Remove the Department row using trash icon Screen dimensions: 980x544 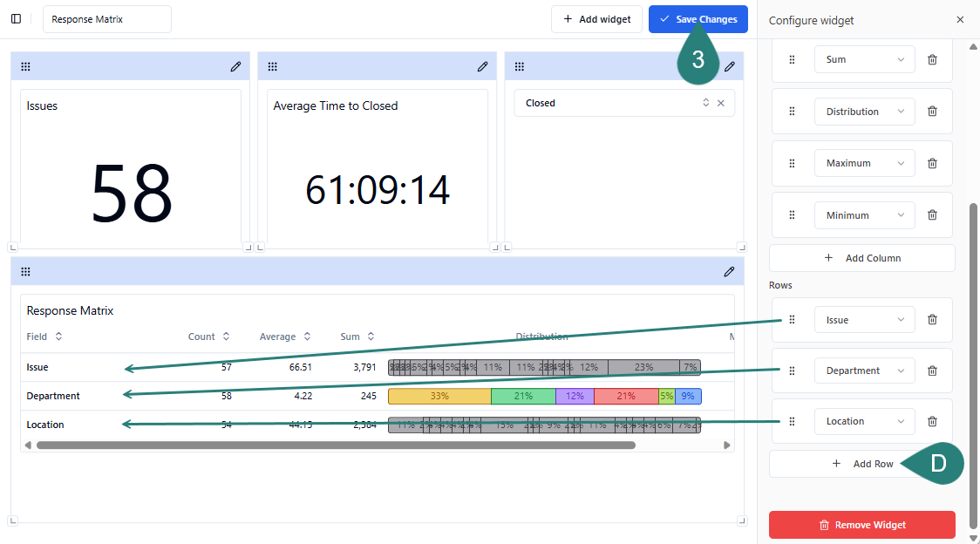point(932,371)
